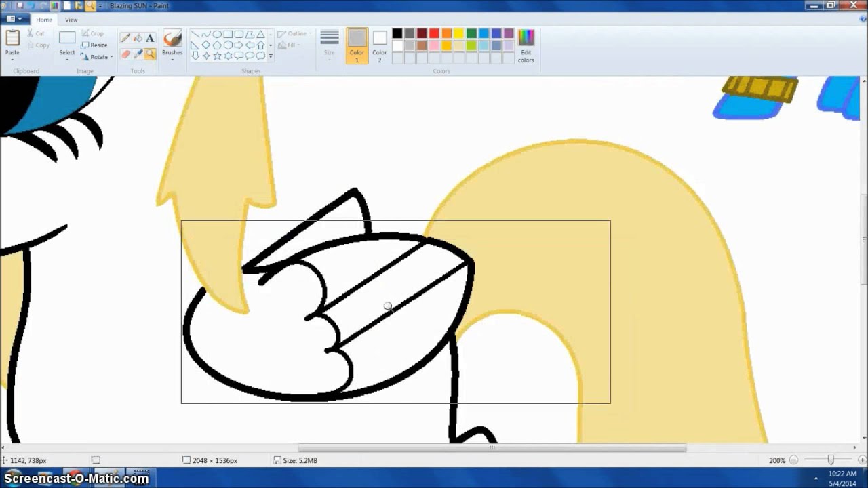Switch to the View ribbon tab
Image resolution: width=868 pixels, height=488 pixels.
(71, 20)
